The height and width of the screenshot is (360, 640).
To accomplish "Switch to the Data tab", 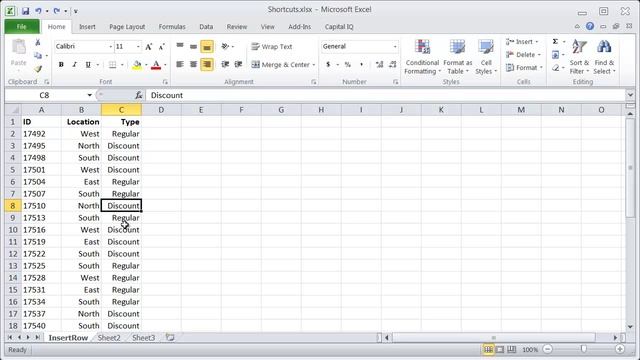I will click(206, 27).
